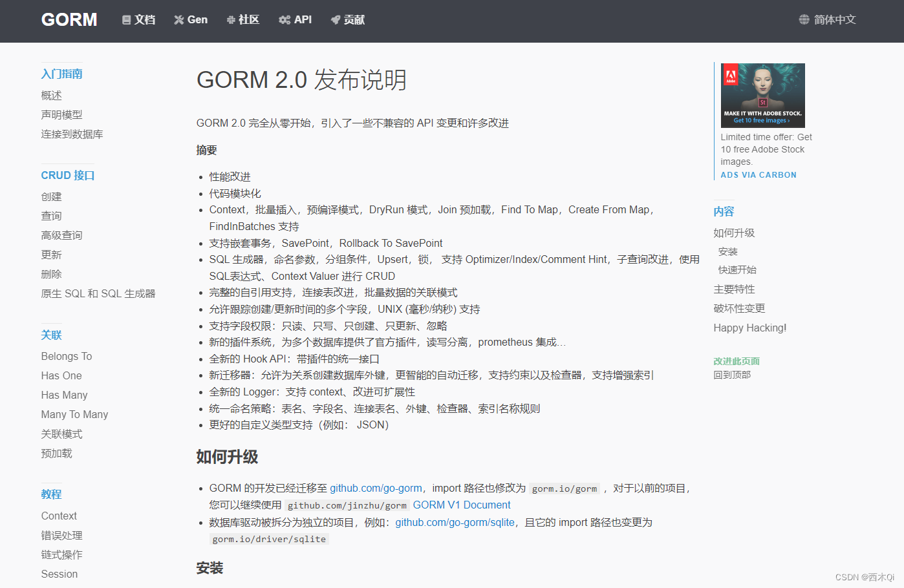Expand 主要特性 in the 内容 sidebar
The image size is (904, 588).
click(733, 289)
